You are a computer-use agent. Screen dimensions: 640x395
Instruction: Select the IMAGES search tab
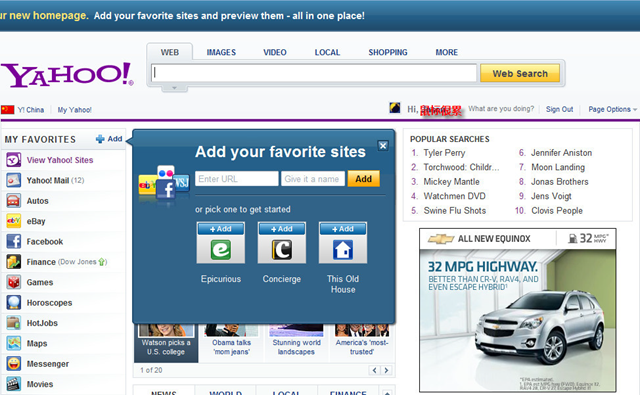221,52
